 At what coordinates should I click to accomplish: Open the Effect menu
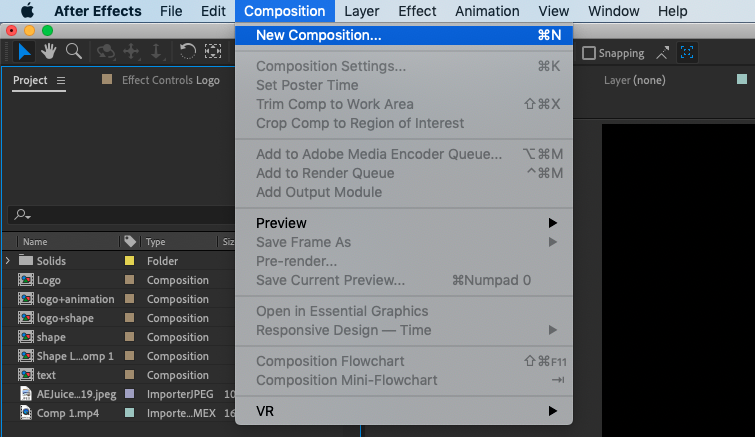(x=417, y=11)
